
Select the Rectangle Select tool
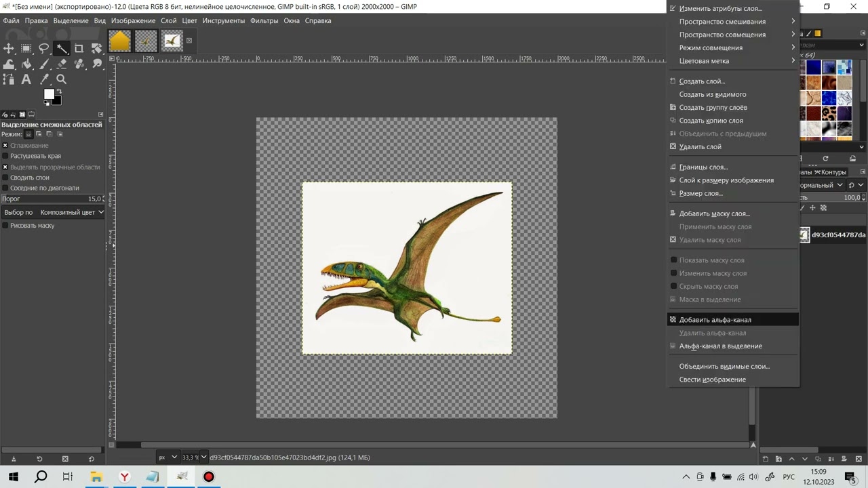(x=26, y=48)
